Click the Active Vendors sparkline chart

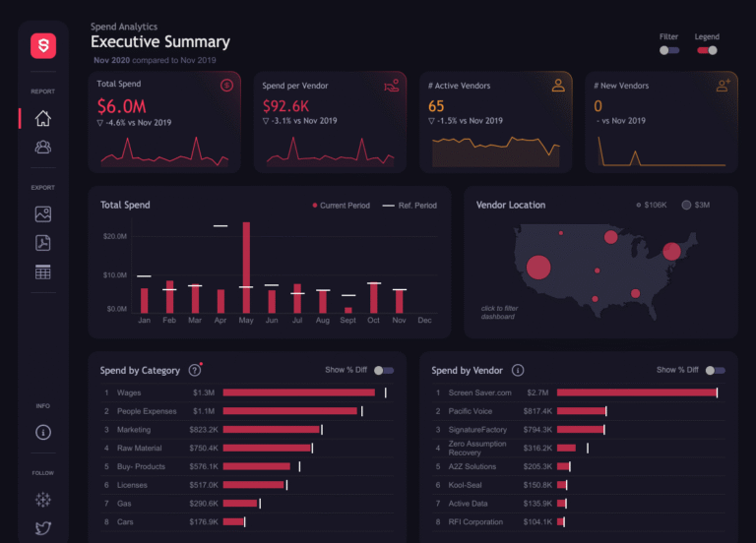(496, 151)
